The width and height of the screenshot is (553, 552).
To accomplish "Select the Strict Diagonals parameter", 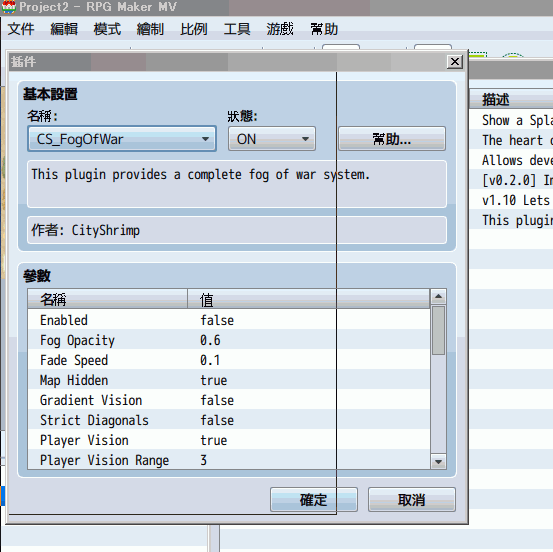I will pos(229,420).
